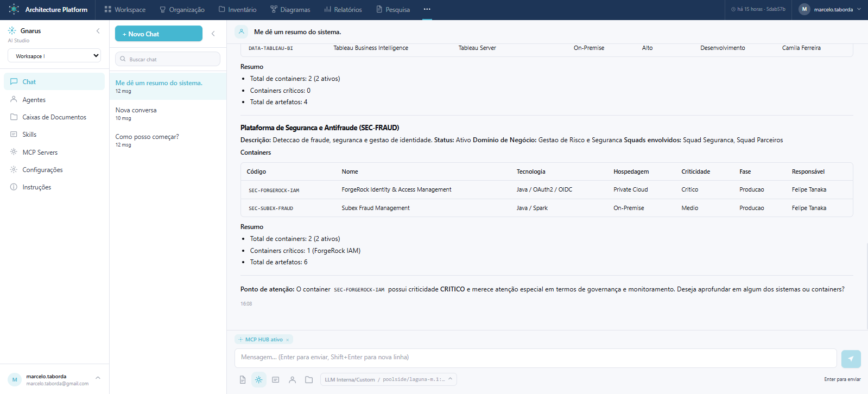The height and width of the screenshot is (394, 868).
Task: Open the Nova conversa chat
Action: [168, 113]
